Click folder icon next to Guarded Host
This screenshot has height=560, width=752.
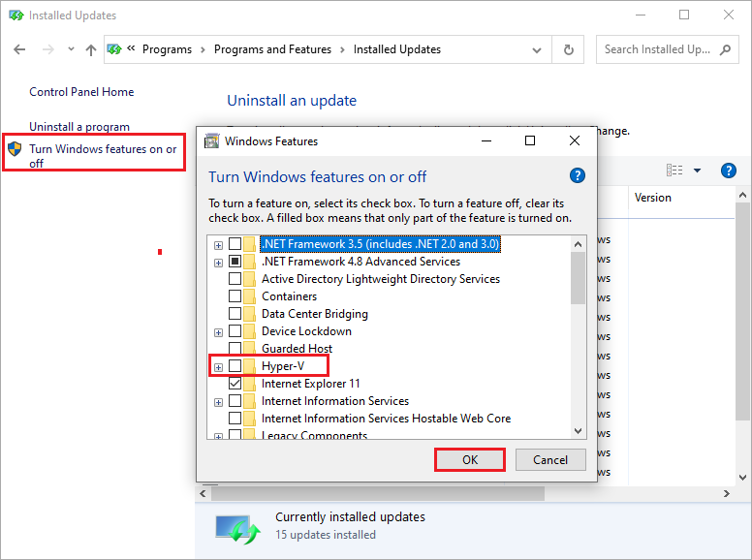pyautogui.click(x=249, y=348)
